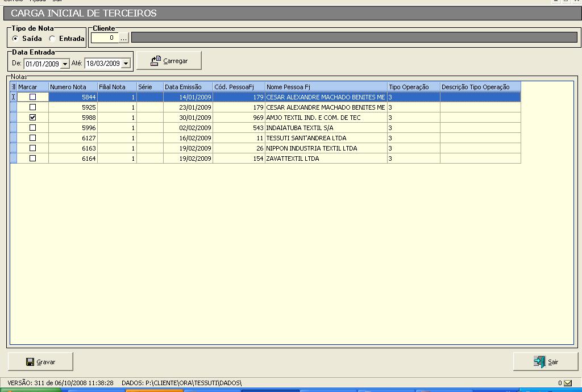This screenshot has height=392, width=582.
Task: Click the Nome Pessoa Fj column header
Action: point(326,87)
